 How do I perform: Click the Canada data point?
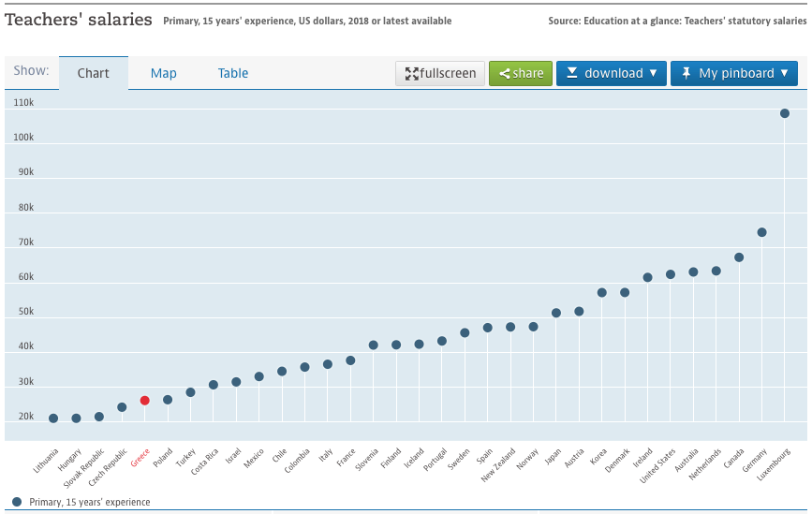tap(739, 257)
